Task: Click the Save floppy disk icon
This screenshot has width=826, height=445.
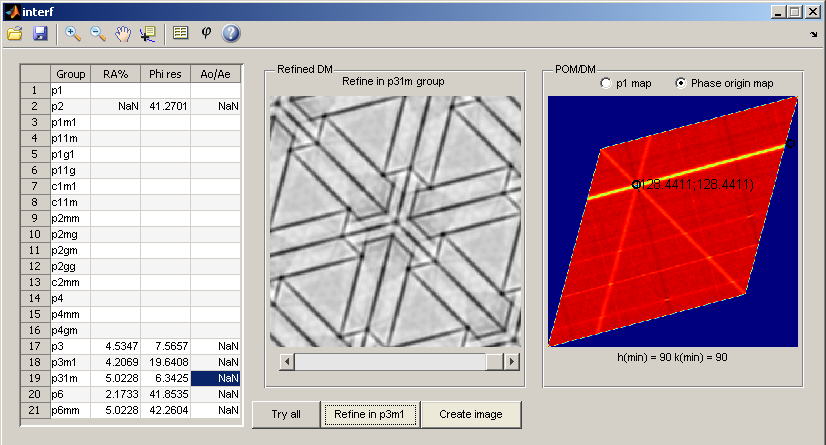Action: coord(40,34)
